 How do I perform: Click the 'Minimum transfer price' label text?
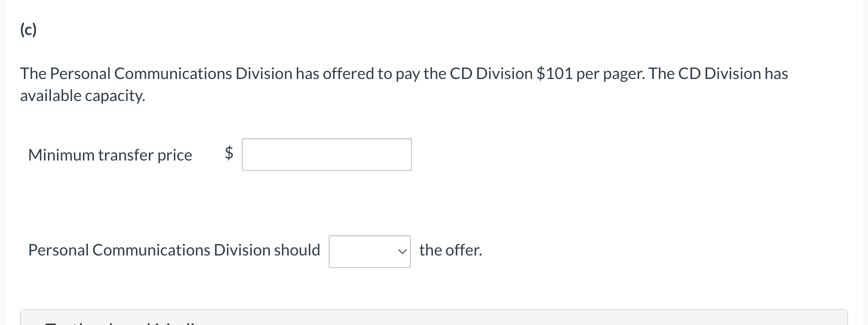coord(110,155)
